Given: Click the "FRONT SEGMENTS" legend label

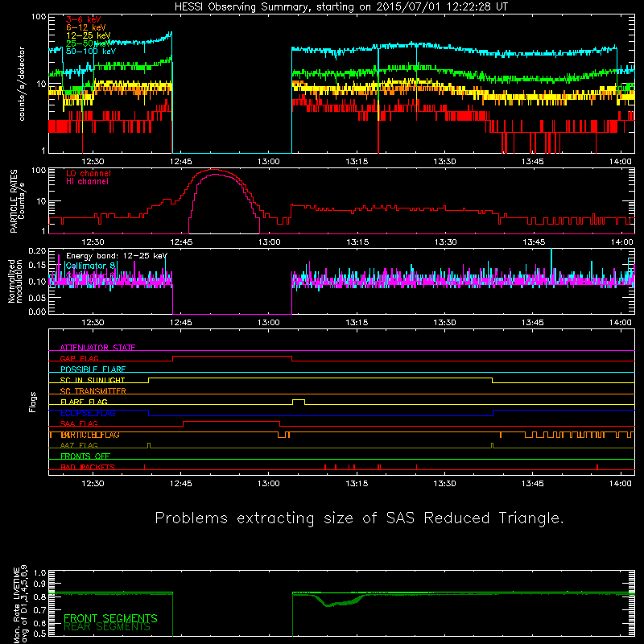Looking at the screenshot, I should pos(110,618).
